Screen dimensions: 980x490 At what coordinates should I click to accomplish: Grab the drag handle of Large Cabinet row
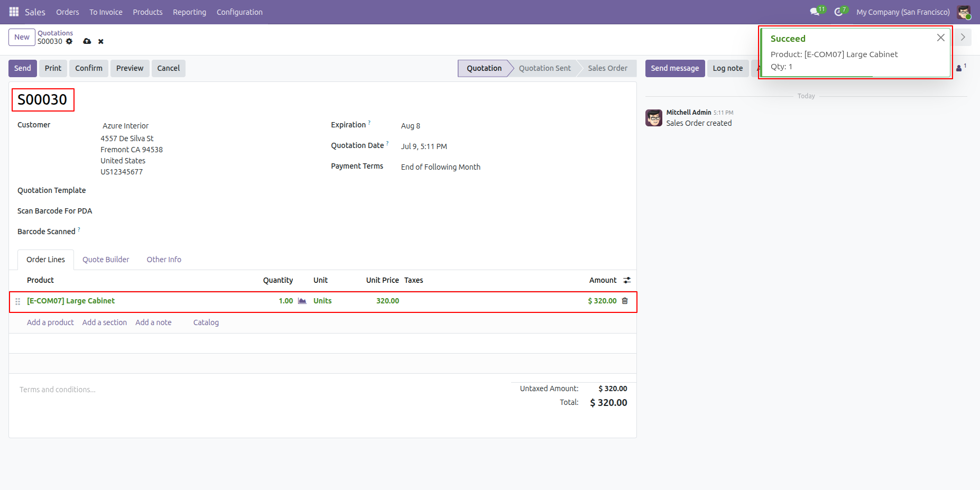click(17, 301)
